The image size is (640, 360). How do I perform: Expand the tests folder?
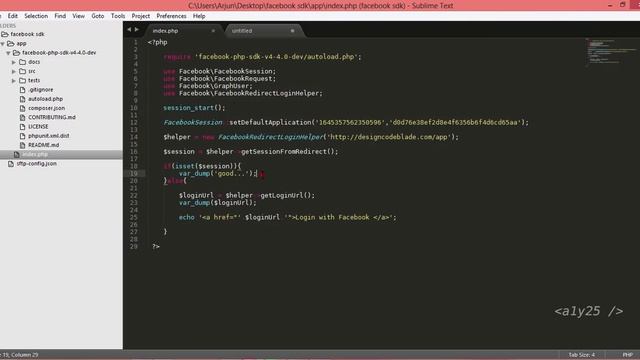click(x=14, y=80)
